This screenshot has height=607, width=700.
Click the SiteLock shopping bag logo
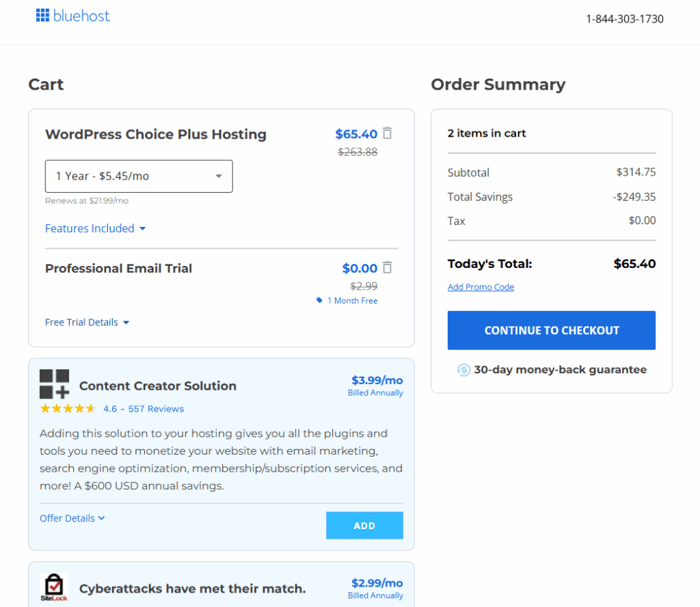click(54, 586)
